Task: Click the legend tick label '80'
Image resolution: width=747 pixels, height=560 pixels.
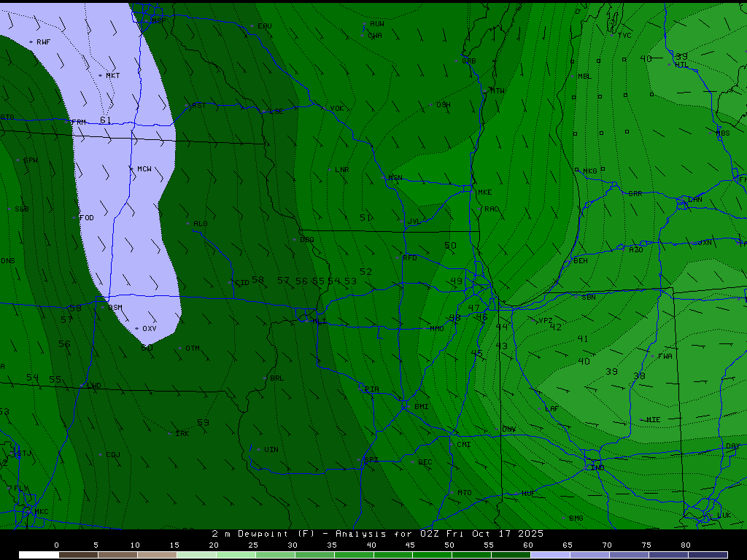Action: click(x=686, y=545)
